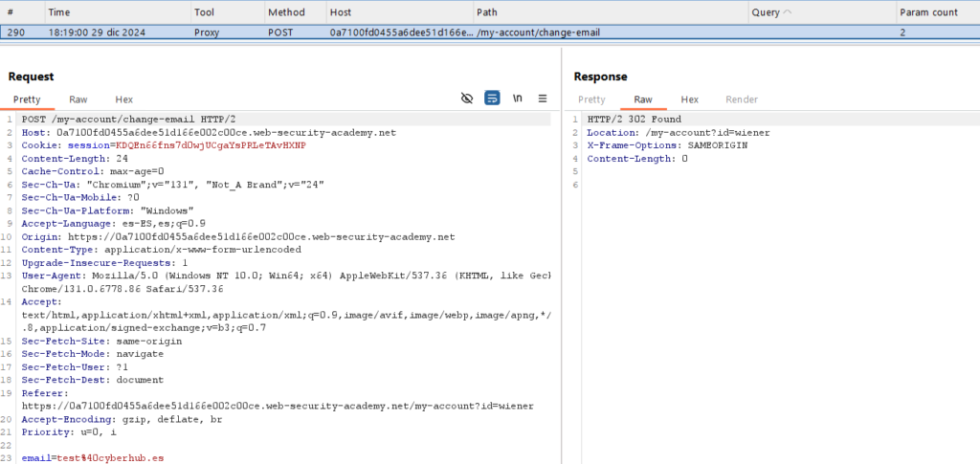This screenshot has width=980, height=464.
Task: Click the Sec-Fetch-Site: same-origin line
Action: 101,341
